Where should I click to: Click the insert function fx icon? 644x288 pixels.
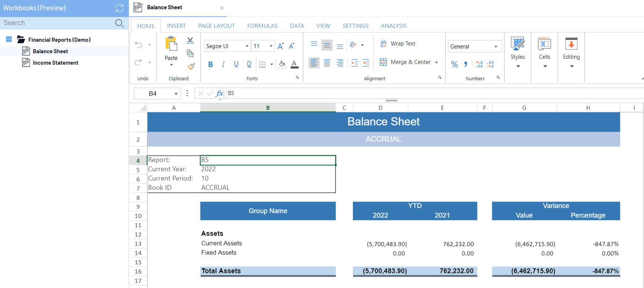coord(219,93)
